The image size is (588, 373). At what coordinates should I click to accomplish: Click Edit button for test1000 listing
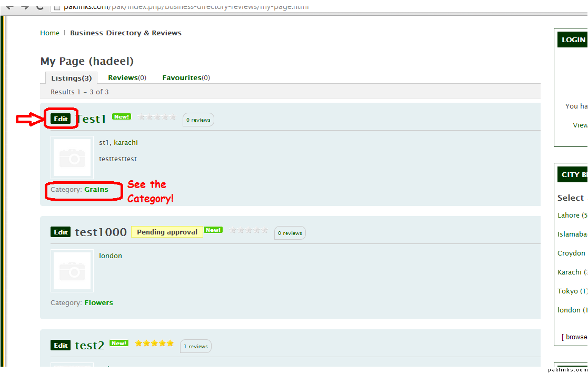point(61,232)
